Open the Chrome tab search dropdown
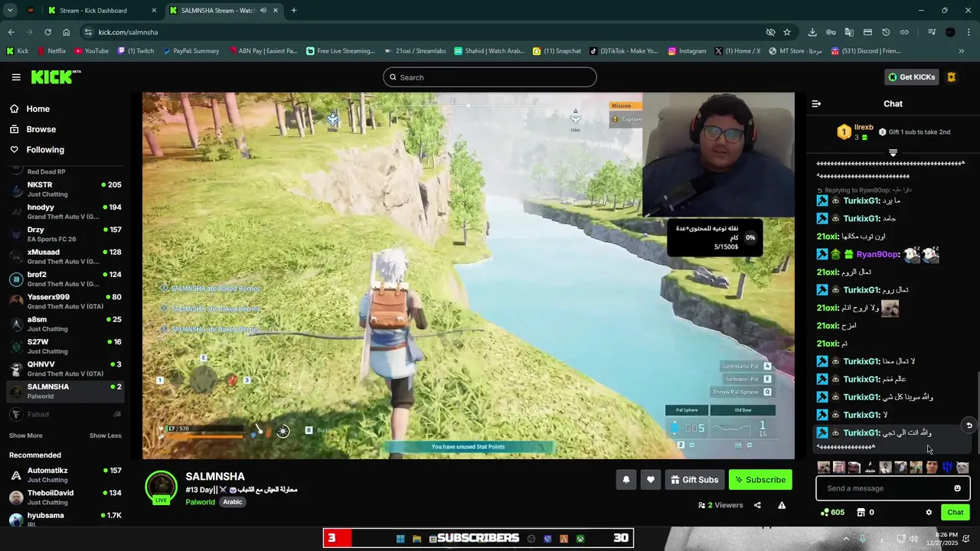 10,11
